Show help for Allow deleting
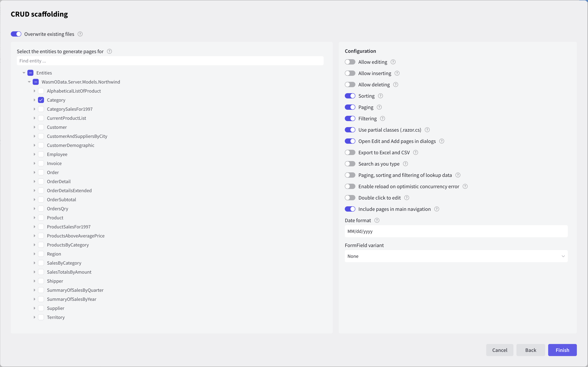The height and width of the screenshot is (367, 588). pos(396,84)
